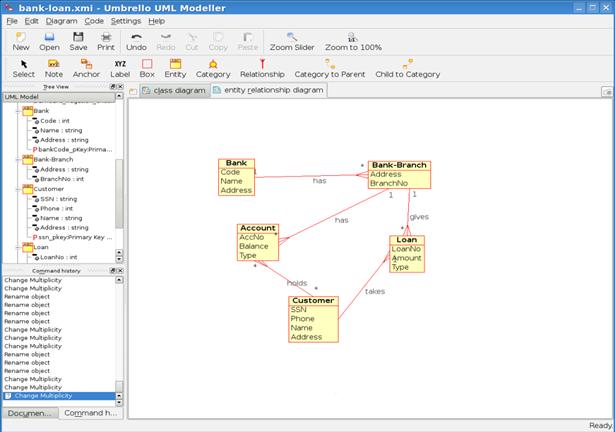
Task: Collapse the Loan tree node
Action: (x=18, y=247)
